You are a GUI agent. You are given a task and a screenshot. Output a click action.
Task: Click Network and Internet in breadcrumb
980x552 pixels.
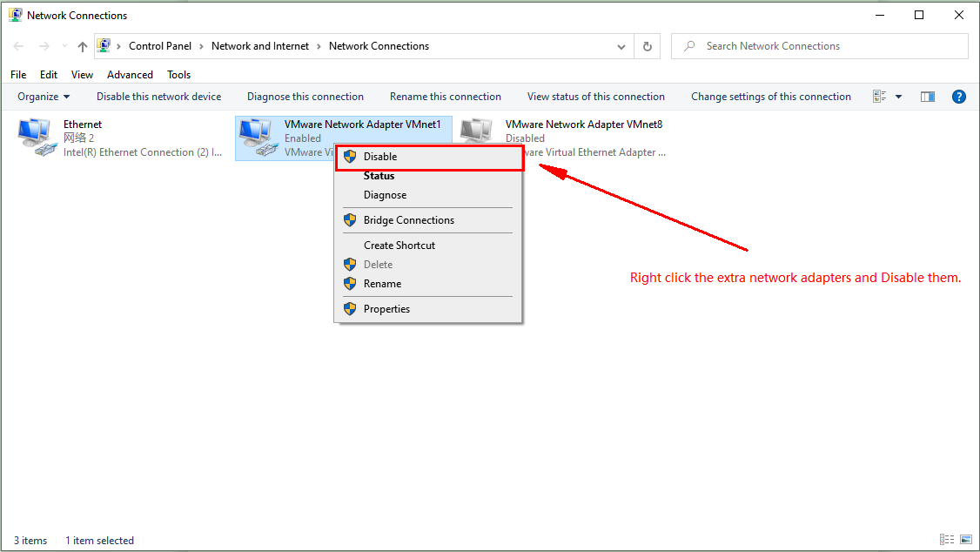point(260,46)
